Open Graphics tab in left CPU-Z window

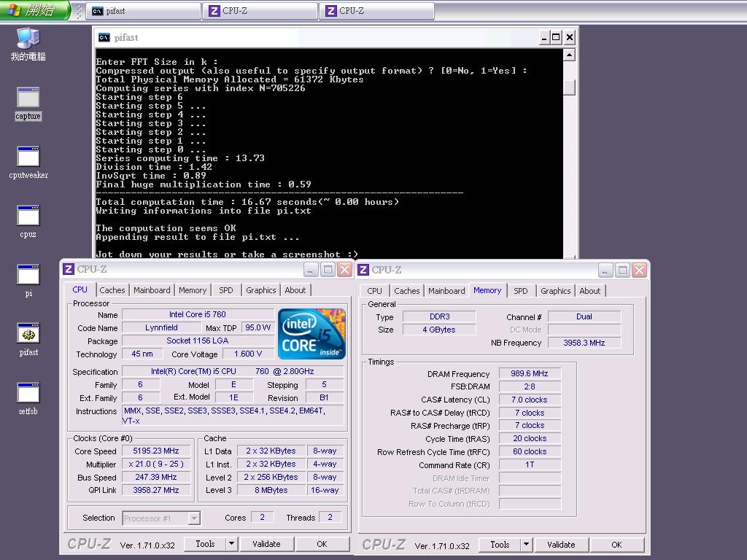(x=260, y=290)
